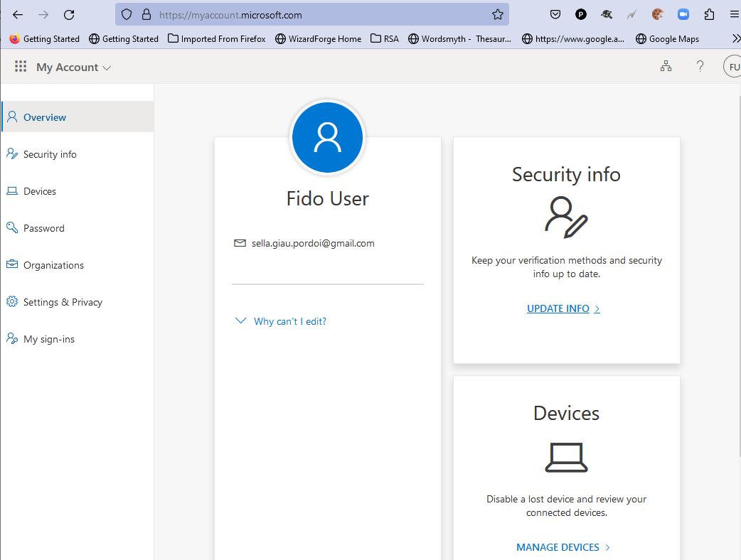
Task: Open the second Getting Started bookmark with globe icon
Action: 124,38
